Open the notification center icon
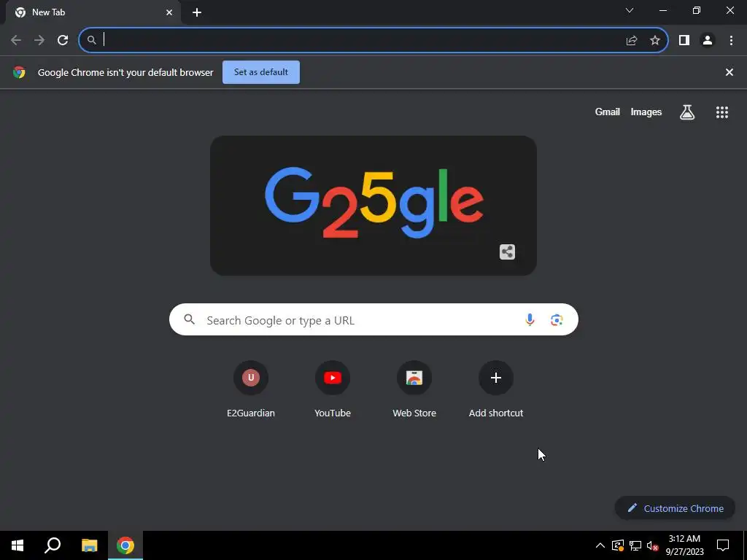This screenshot has width=747, height=560. 723,545
